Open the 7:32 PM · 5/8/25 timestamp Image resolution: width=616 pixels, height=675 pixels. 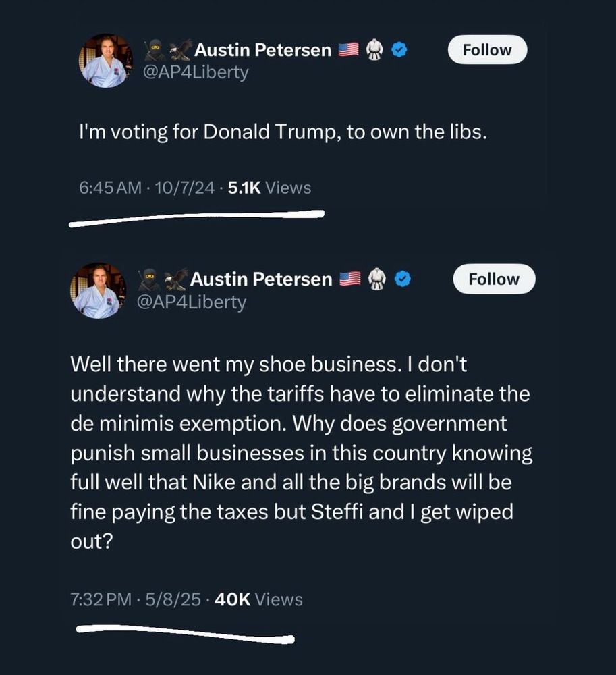point(136,599)
